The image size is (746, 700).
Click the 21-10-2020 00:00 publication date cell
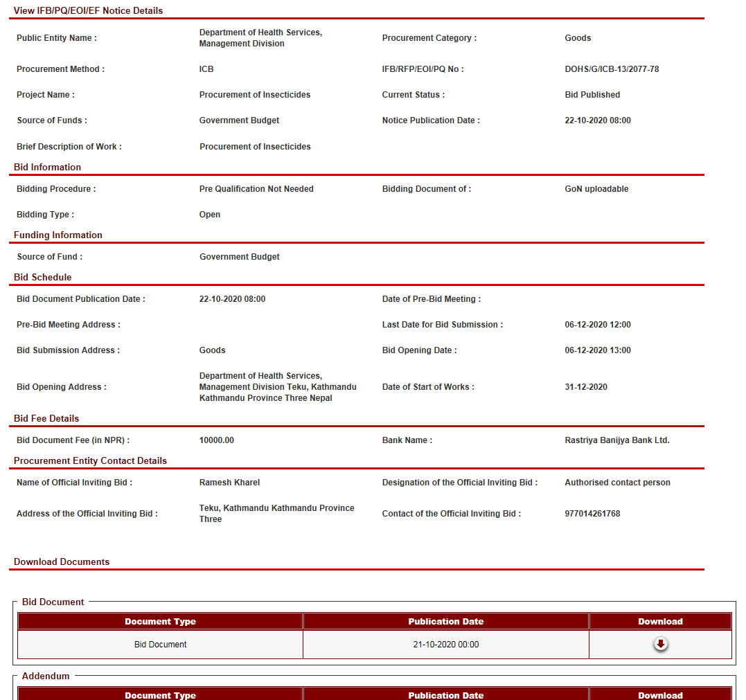coord(445,645)
